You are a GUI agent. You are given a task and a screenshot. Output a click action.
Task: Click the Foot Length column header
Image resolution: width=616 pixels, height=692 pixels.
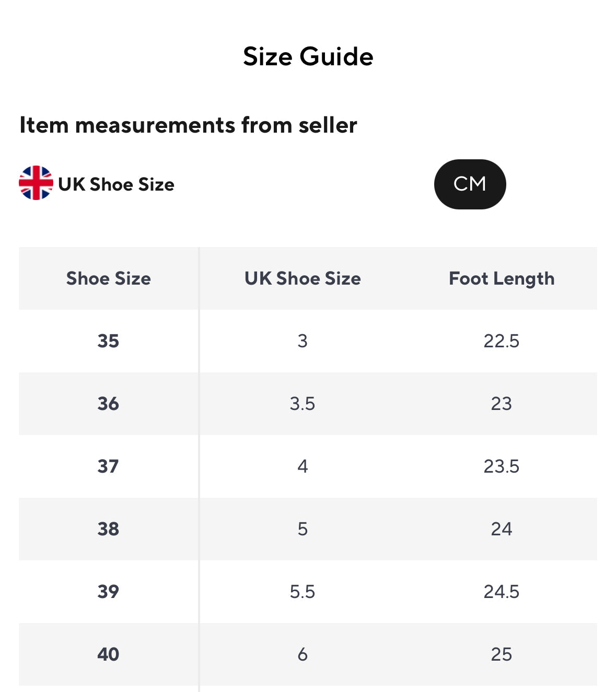502,278
